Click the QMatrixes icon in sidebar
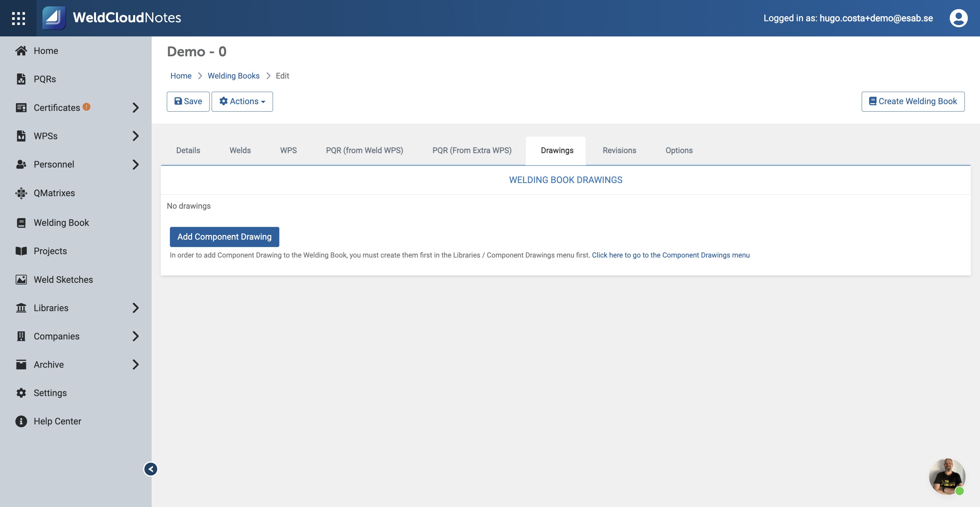This screenshot has width=980, height=507. coord(21,193)
